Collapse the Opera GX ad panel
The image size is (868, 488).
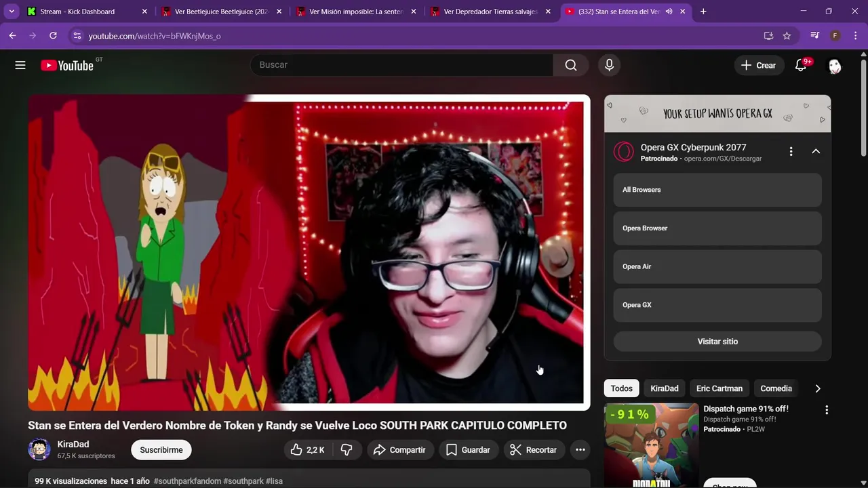[x=816, y=152]
